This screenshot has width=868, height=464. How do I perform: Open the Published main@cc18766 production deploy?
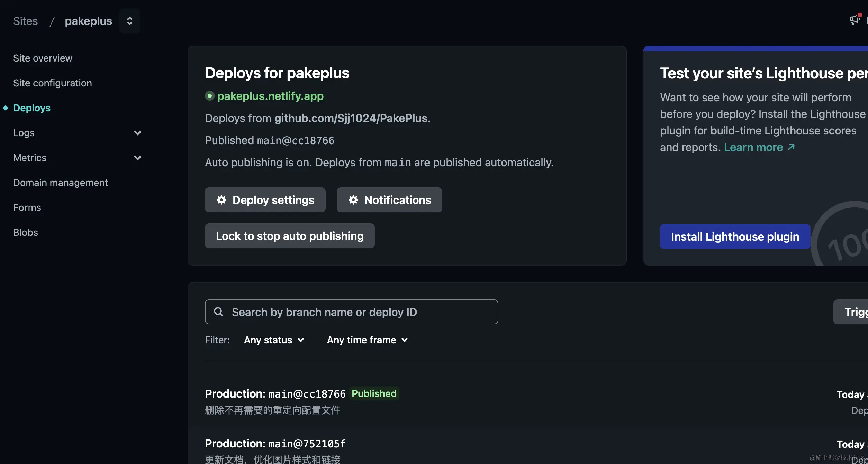coord(275,394)
